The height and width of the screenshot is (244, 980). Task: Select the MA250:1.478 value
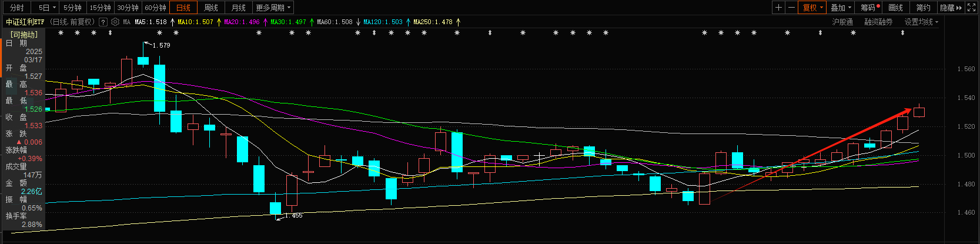click(x=433, y=22)
